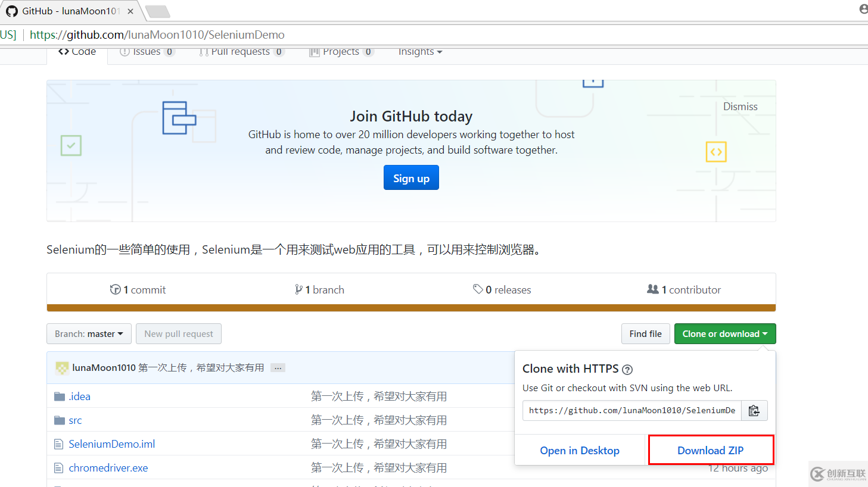Open a new browser tab
This screenshot has width=868, height=487.
[x=157, y=11]
